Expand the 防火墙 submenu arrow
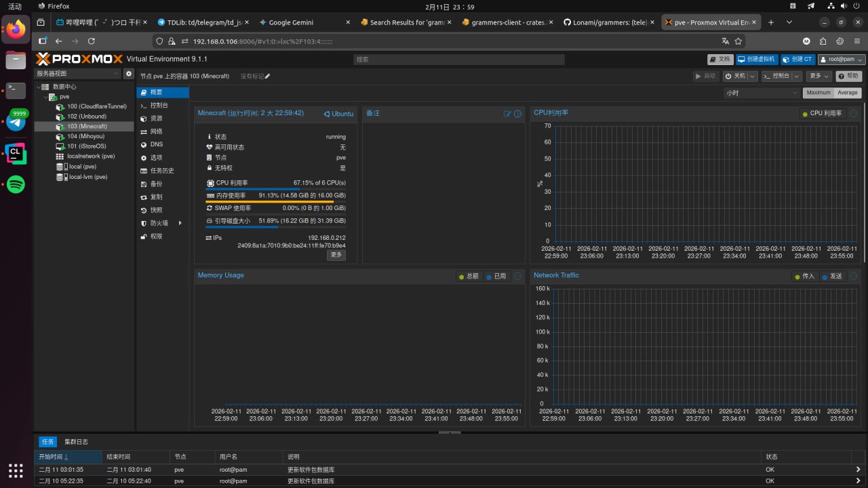 click(x=180, y=223)
